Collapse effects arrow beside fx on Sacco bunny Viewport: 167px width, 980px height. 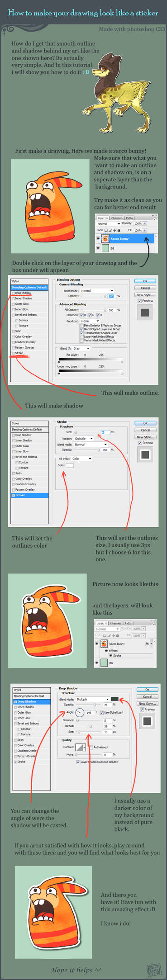click(x=152, y=644)
